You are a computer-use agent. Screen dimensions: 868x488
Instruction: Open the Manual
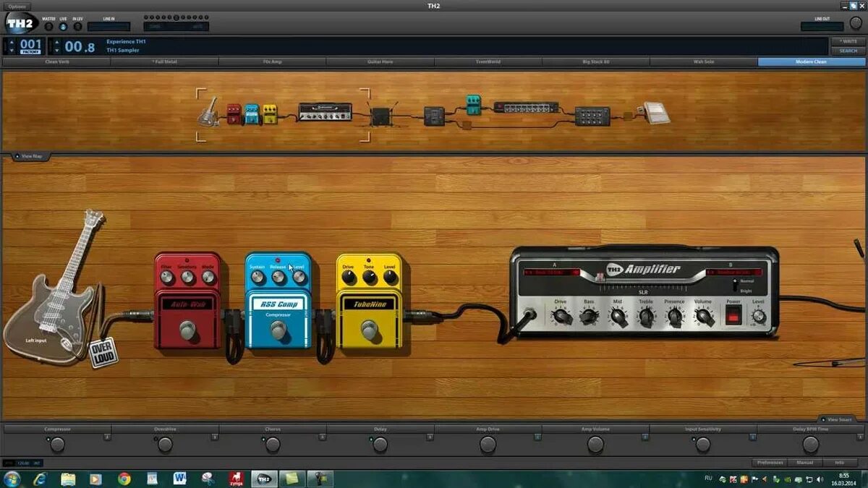(x=804, y=462)
